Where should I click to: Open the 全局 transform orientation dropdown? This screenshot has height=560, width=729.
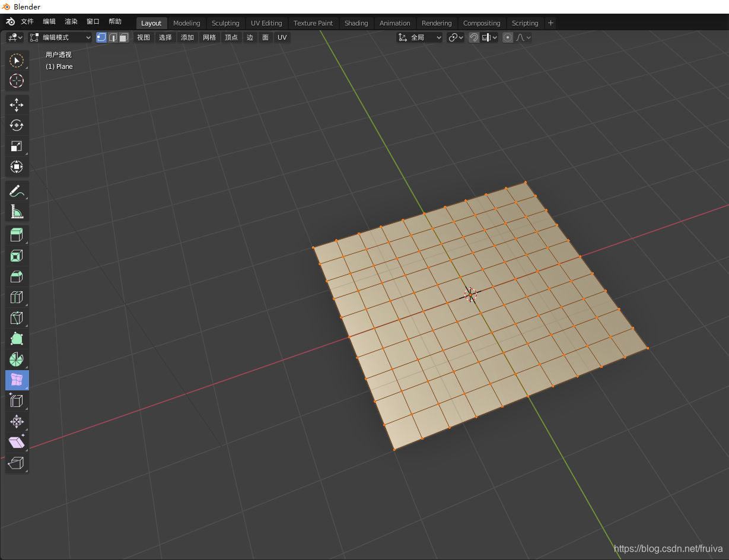420,37
